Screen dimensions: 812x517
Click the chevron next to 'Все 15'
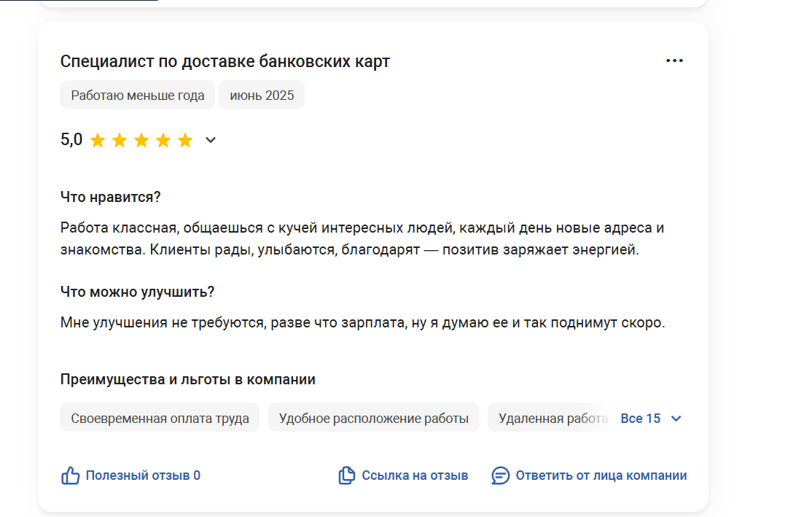[x=676, y=419]
